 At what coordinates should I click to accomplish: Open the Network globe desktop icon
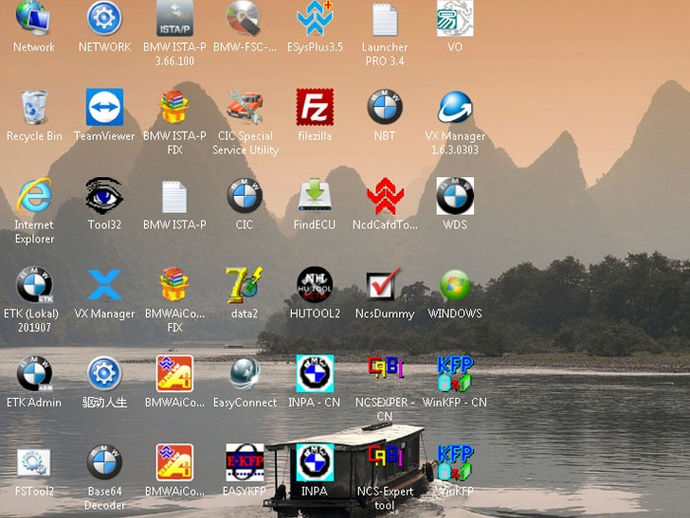pos(33,18)
